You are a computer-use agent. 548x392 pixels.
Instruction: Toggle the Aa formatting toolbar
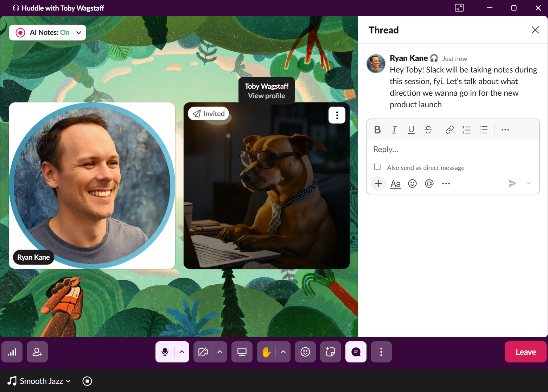pyautogui.click(x=395, y=184)
